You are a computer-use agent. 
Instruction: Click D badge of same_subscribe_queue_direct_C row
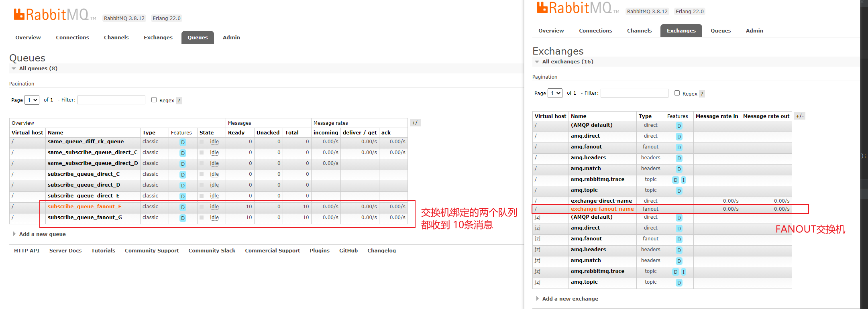pos(183,153)
